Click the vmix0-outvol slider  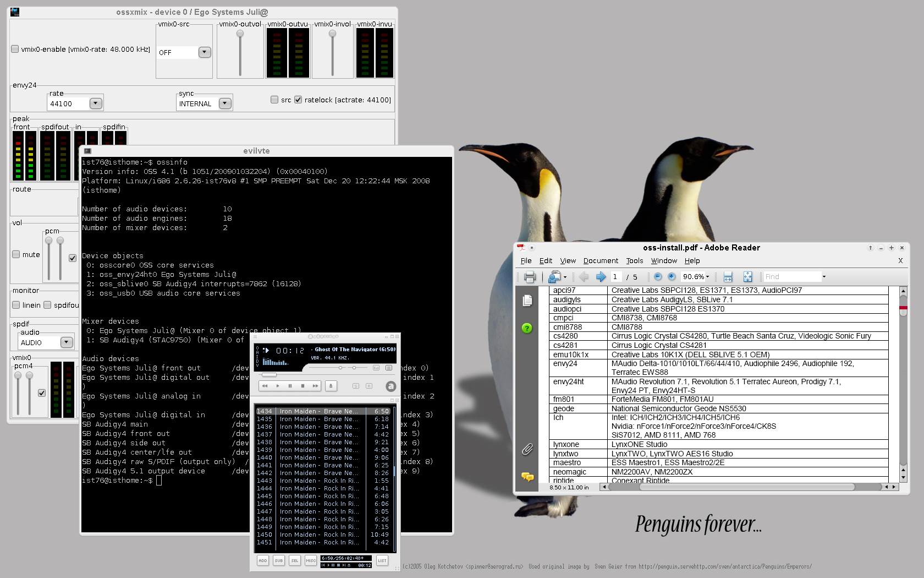240,53
